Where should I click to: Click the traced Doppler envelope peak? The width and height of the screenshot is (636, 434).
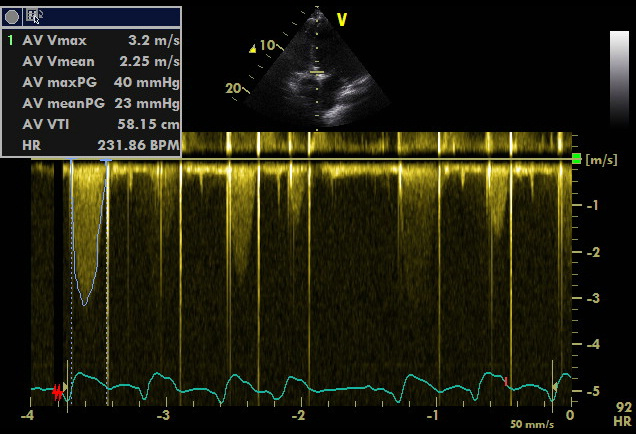tap(85, 303)
